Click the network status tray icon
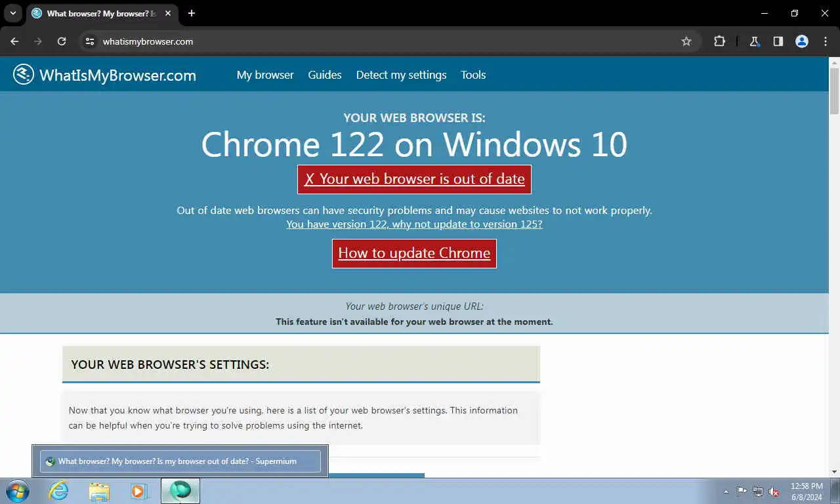The height and width of the screenshot is (504, 840). pyautogui.click(x=758, y=492)
